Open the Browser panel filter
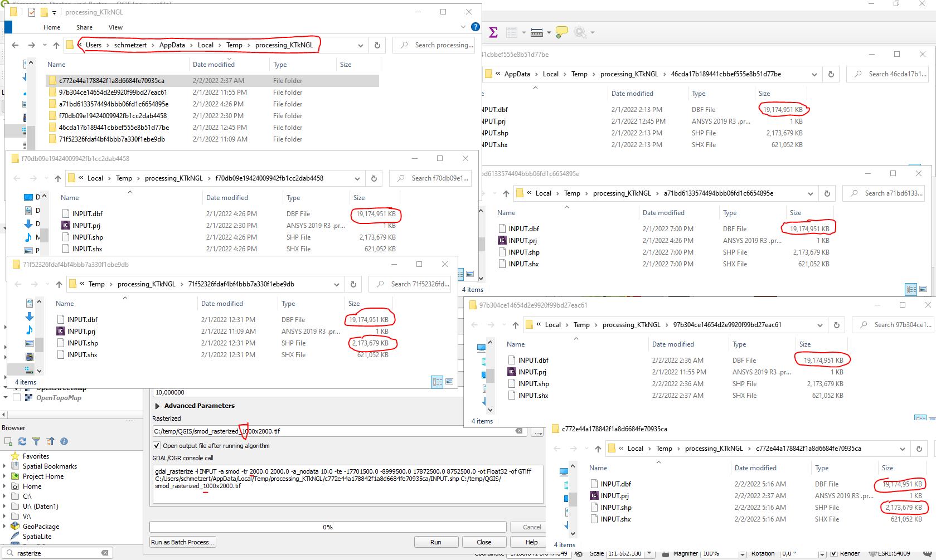The image size is (936, 560). click(36, 441)
